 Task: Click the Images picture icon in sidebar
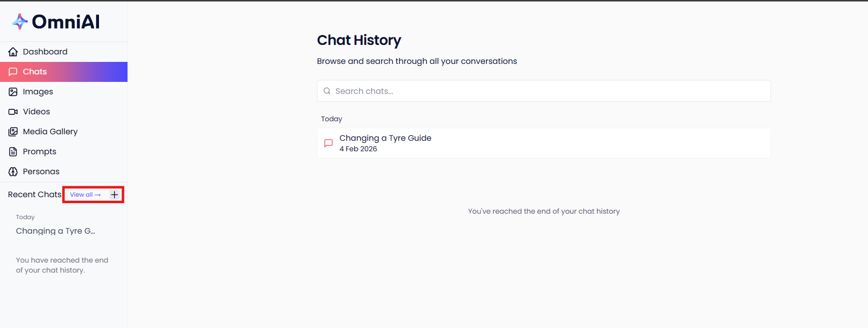click(13, 92)
